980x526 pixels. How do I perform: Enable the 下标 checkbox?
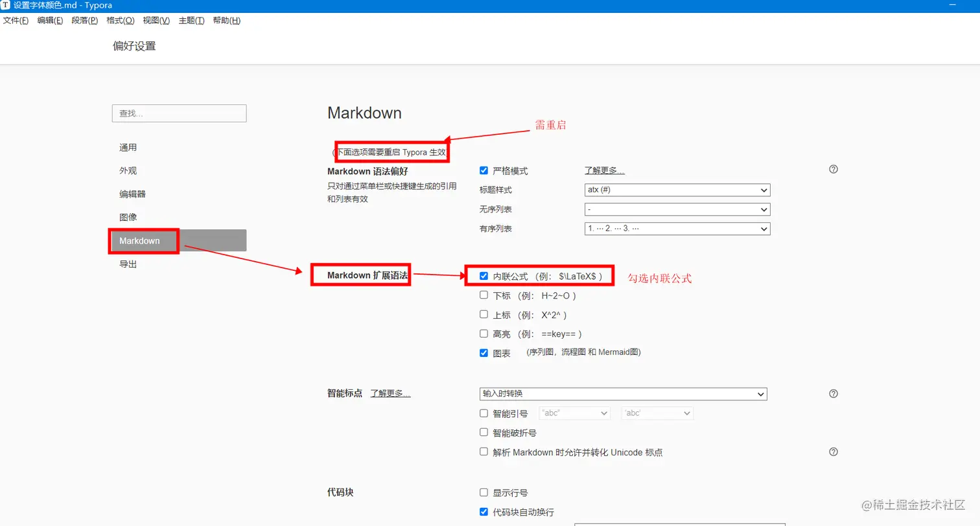(x=484, y=295)
